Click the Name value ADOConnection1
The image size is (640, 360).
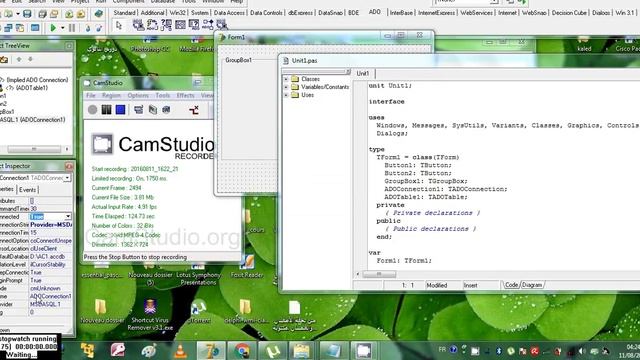click(51, 296)
